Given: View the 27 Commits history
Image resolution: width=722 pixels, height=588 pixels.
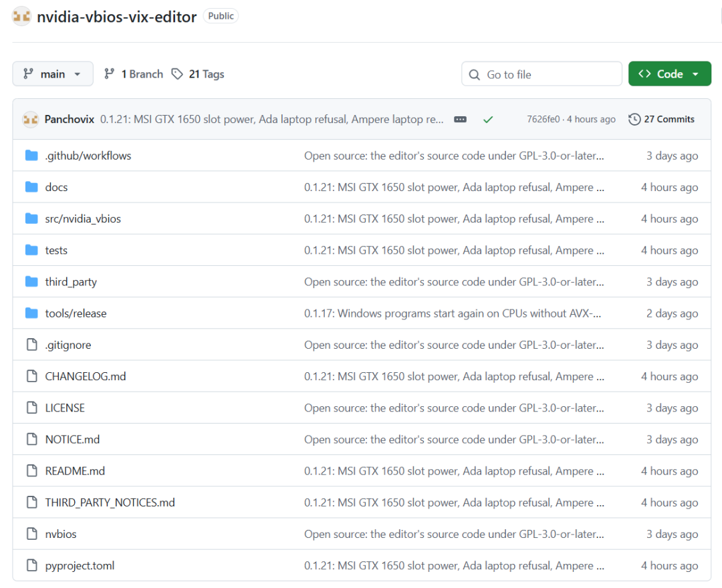Looking at the screenshot, I should [x=661, y=119].
